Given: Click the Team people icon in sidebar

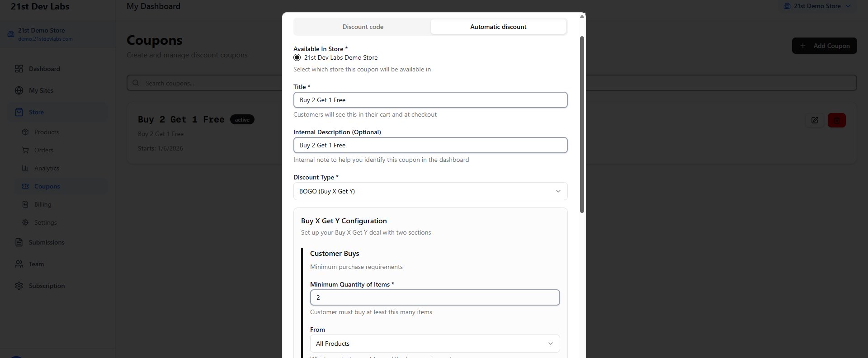Looking at the screenshot, I should point(19,264).
